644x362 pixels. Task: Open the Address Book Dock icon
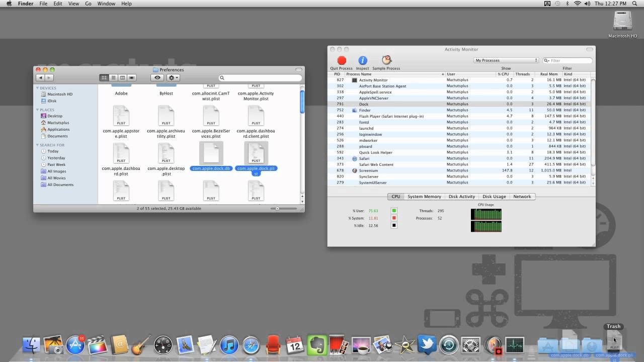click(120, 345)
